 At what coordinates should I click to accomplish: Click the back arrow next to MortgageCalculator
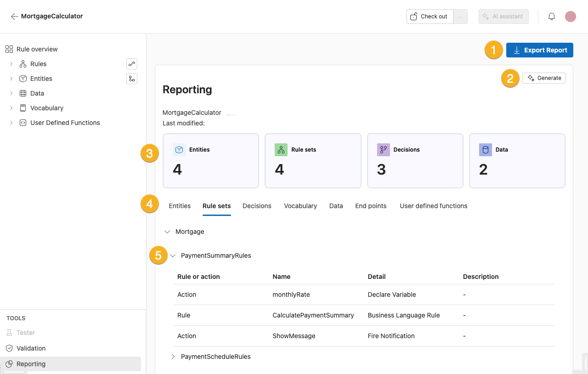(14, 16)
